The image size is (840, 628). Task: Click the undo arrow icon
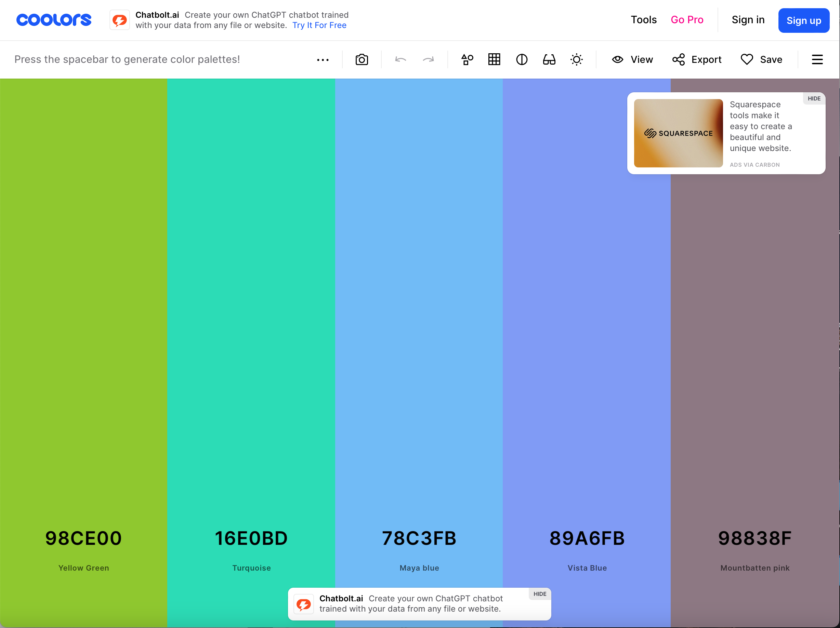point(401,59)
